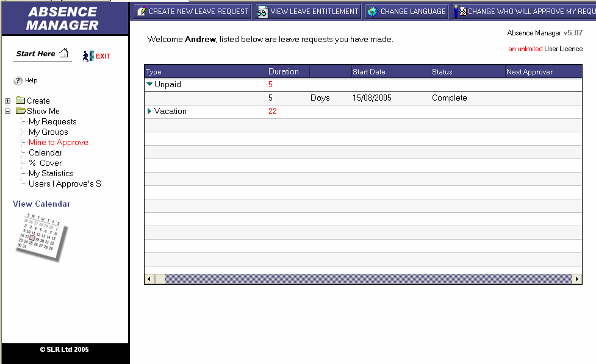Open Change Who Will Approve My Requests
The width and height of the screenshot is (596, 364).
(x=524, y=12)
